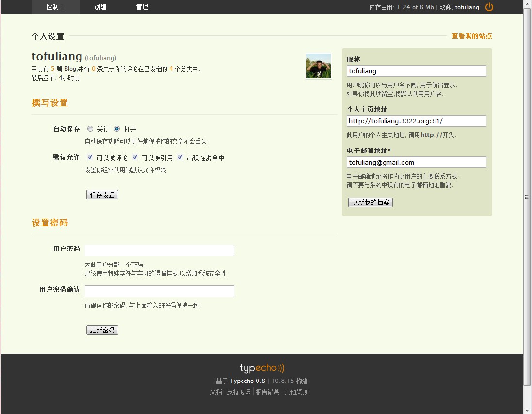The image size is (532, 414).
Task: Click the Typecho logo in footer
Action: pos(262,368)
